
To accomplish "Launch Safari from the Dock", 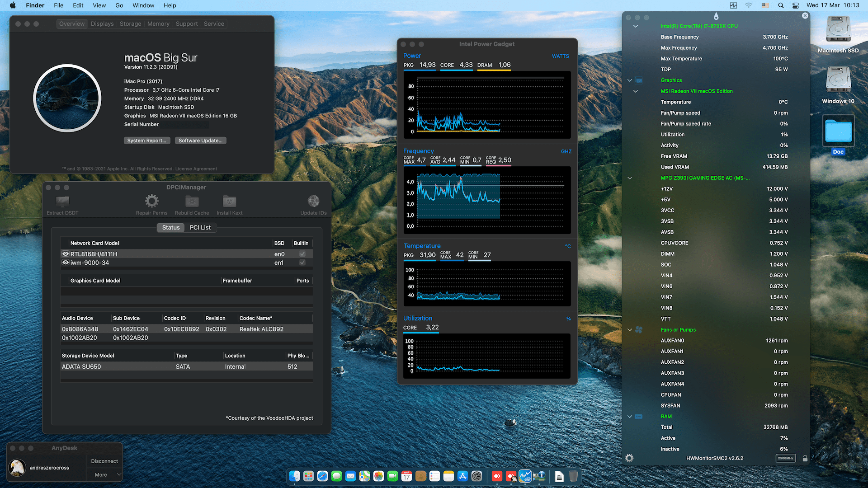I will click(322, 476).
